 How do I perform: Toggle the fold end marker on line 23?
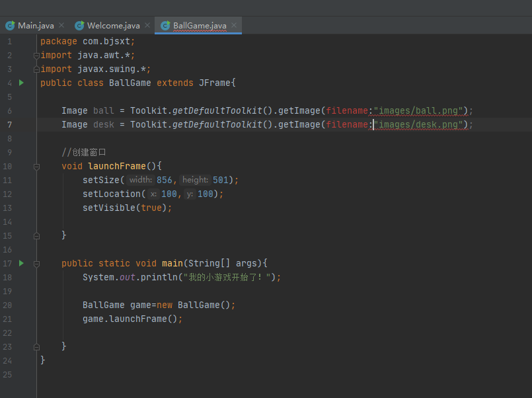point(36,347)
